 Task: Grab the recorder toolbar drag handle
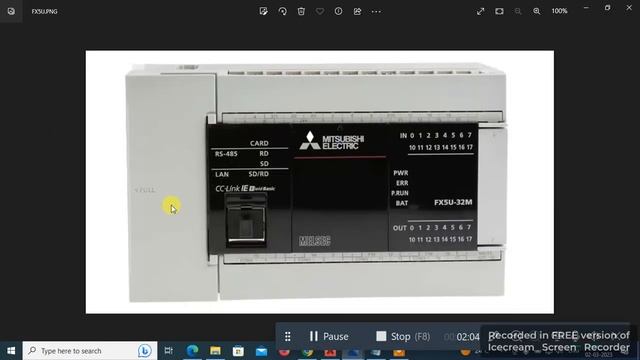point(287,336)
